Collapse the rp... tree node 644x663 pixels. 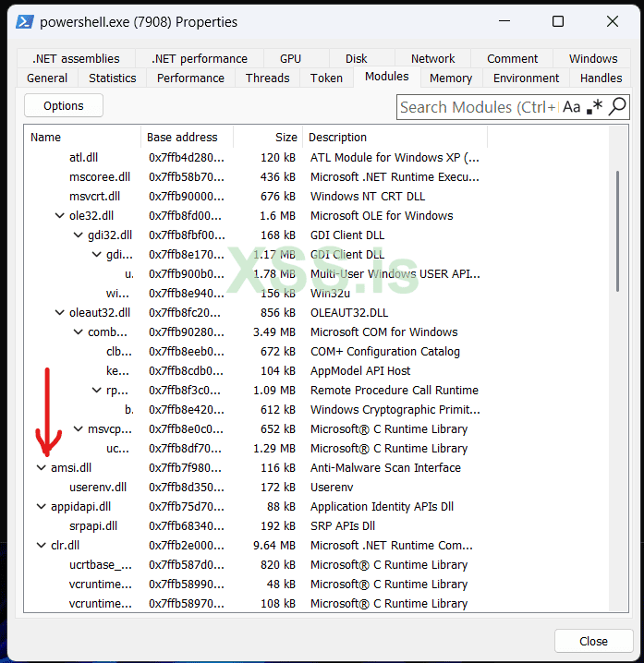(x=97, y=391)
